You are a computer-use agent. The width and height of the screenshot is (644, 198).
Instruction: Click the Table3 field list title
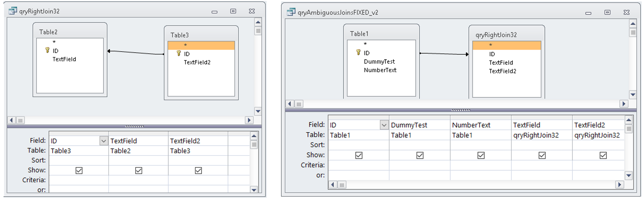180,35
